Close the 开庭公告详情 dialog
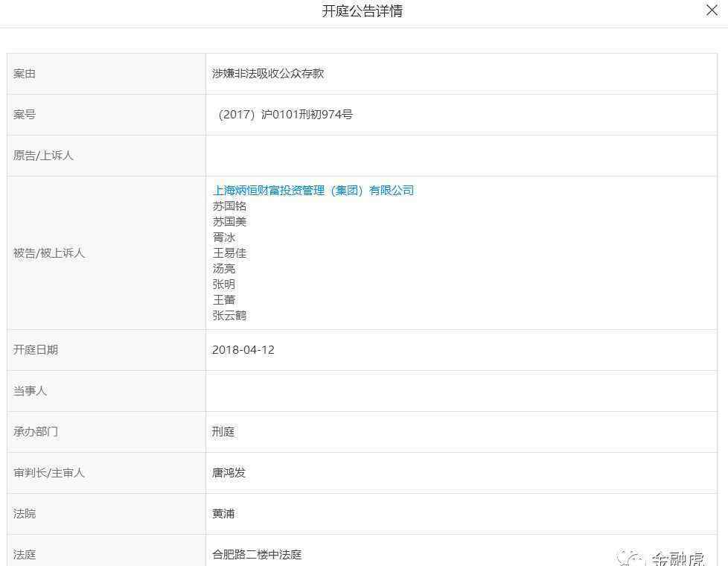 click(712, 10)
